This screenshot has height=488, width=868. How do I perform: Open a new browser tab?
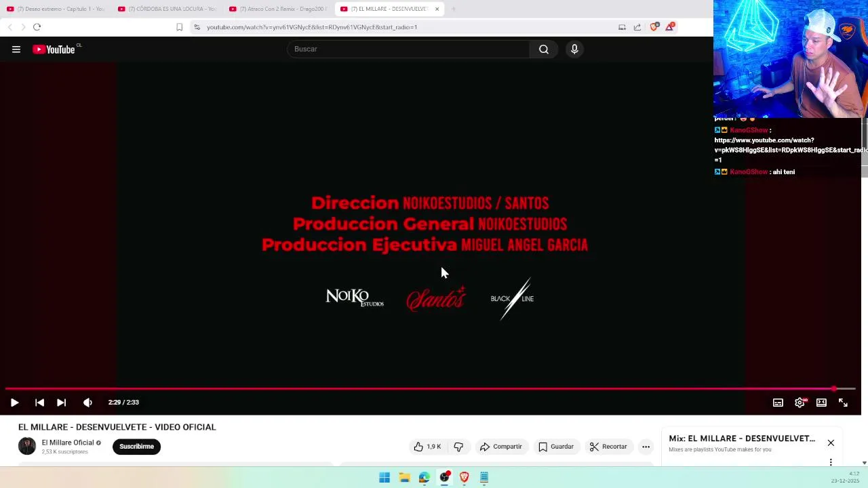coord(454,9)
